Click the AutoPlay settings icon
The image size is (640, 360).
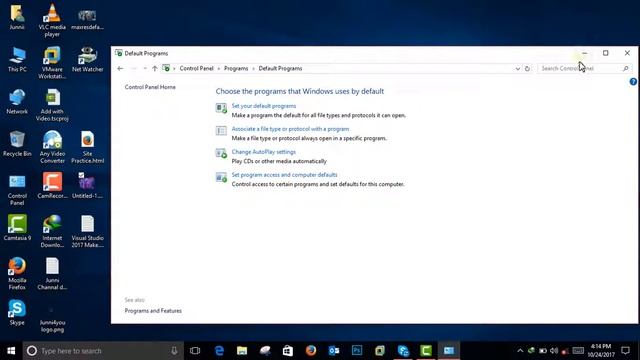[221, 153]
